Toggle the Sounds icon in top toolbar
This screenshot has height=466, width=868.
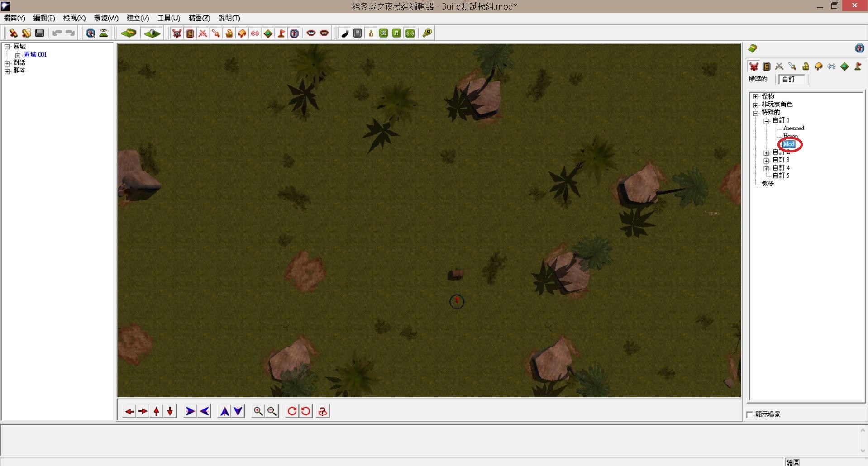click(x=255, y=33)
